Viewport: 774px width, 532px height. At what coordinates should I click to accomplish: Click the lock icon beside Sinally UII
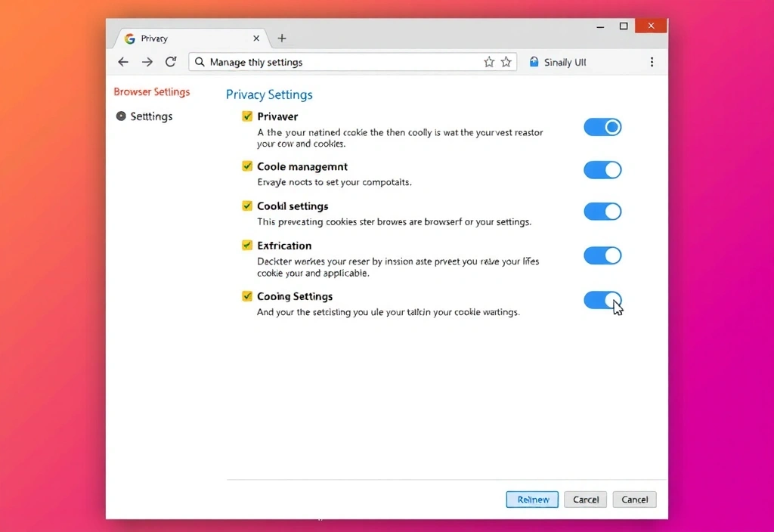coord(534,62)
